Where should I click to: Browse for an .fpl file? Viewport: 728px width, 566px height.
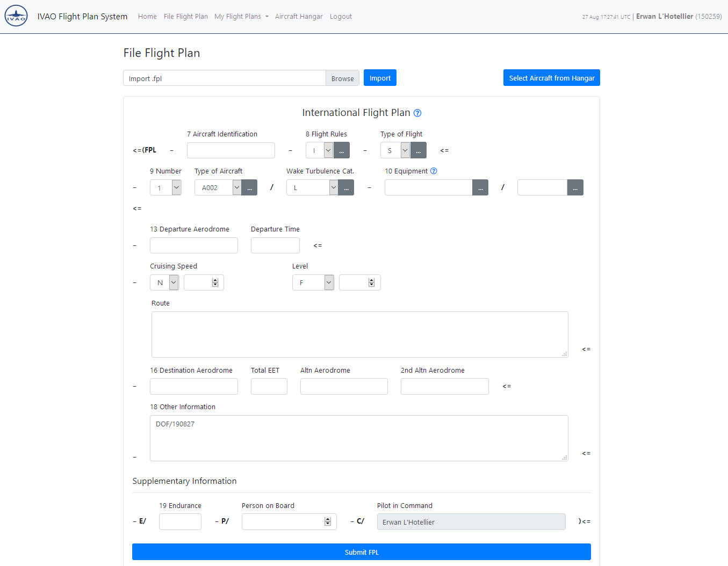click(x=342, y=78)
